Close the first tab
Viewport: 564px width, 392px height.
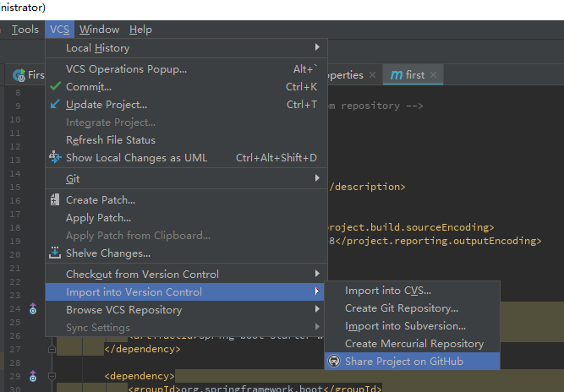pyautogui.click(x=434, y=74)
